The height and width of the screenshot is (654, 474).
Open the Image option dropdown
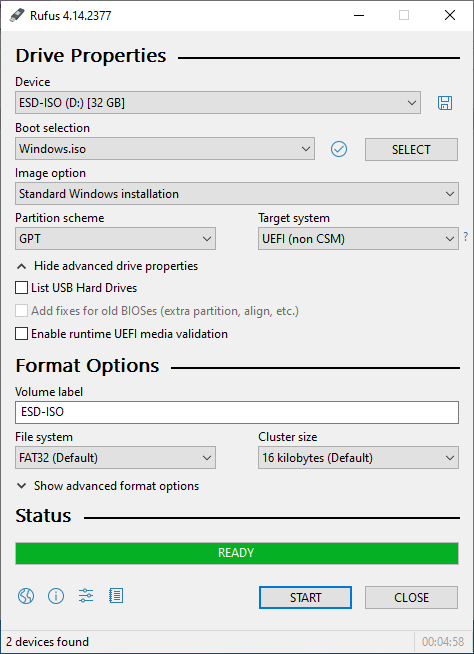tap(237, 194)
